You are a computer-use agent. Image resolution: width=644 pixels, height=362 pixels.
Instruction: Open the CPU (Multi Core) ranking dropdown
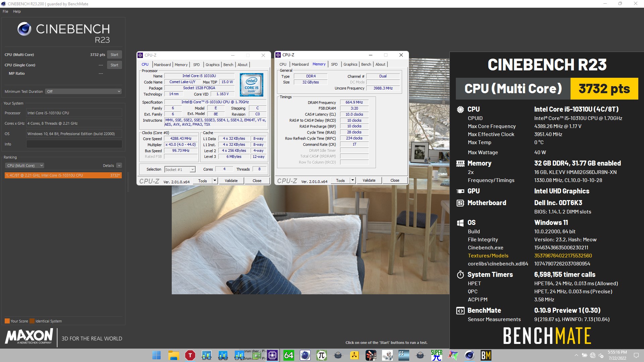24,166
